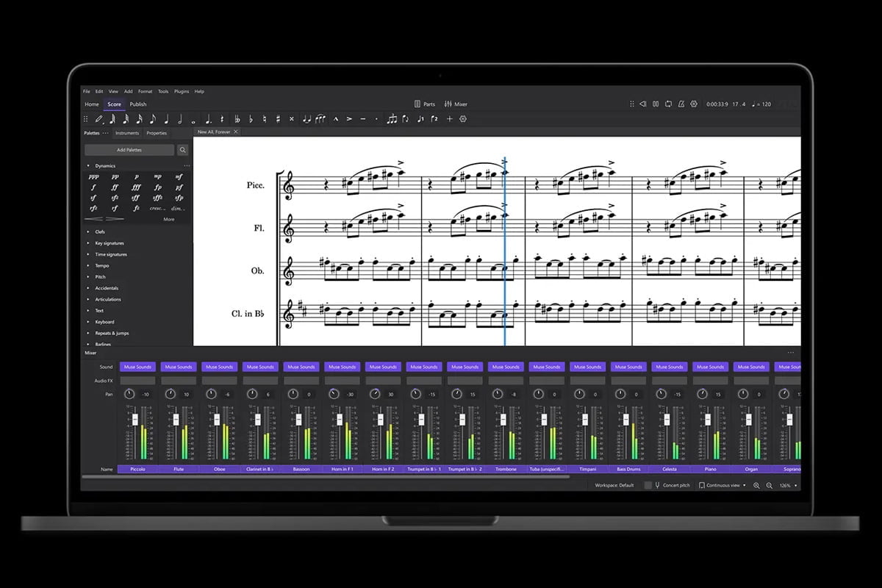Zoom in the score view

(x=756, y=486)
